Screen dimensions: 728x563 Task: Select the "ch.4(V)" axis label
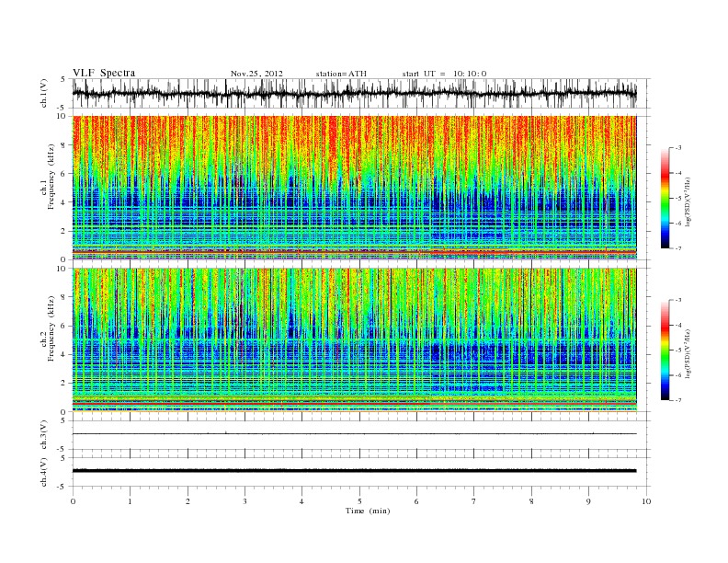(x=44, y=473)
